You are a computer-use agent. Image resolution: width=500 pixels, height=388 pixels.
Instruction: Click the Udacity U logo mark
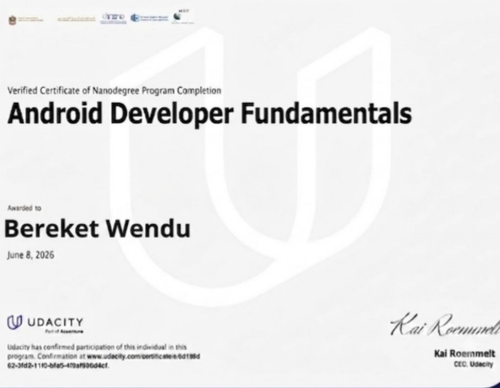coord(14,322)
